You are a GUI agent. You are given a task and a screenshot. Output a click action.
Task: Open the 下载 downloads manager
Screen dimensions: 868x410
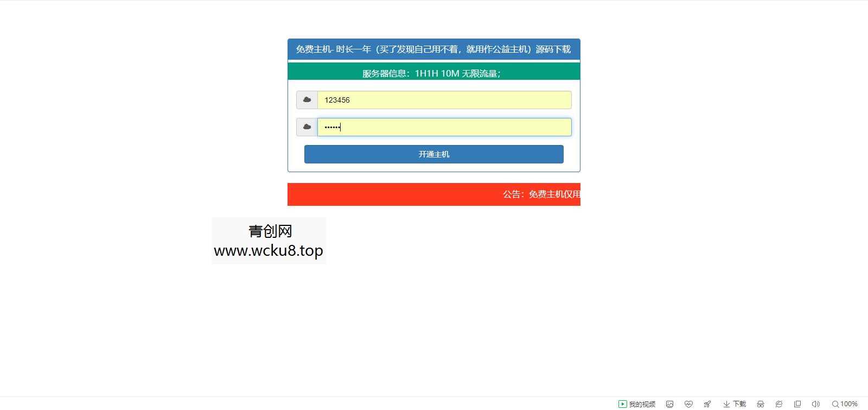point(735,404)
